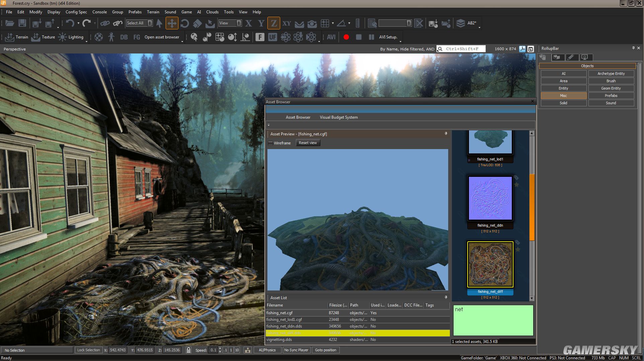The height and width of the screenshot is (361, 644).
Task: Switch to the Visual Budget System tab
Action: (x=339, y=117)
